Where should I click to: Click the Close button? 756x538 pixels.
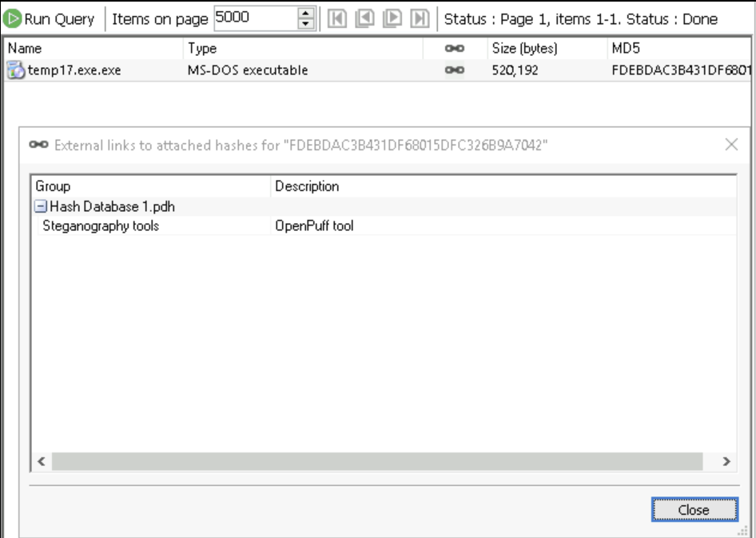pos(694,509)
